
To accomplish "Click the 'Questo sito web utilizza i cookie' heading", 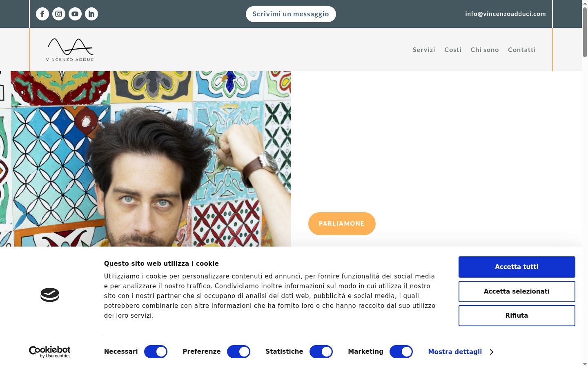I will click(x=161, y=264).
